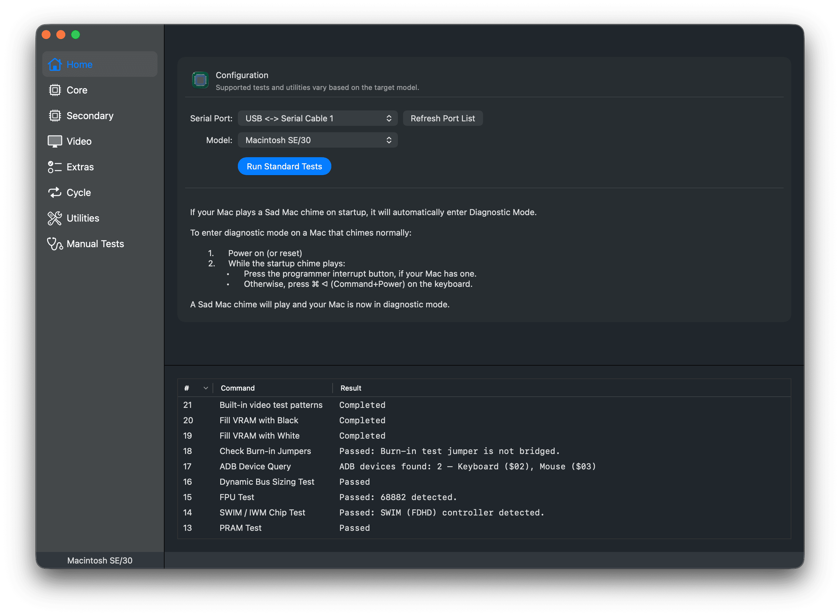Open the Model selector showing Macintosh SE/30
Image resolution: width=840 pixels, height=616 pixels.
click(317, 140)
